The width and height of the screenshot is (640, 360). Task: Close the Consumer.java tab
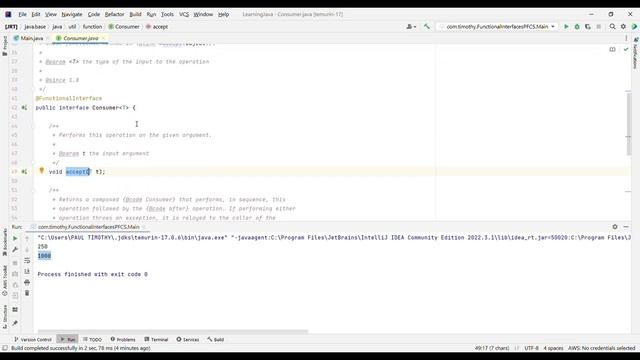point(103,38)
